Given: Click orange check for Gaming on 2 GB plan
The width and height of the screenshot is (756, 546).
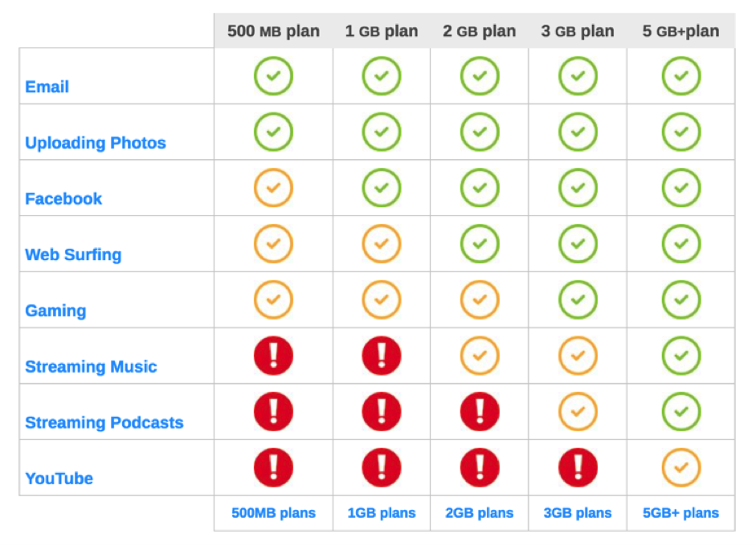Looking at the screenshot, I should pos(480,299).
